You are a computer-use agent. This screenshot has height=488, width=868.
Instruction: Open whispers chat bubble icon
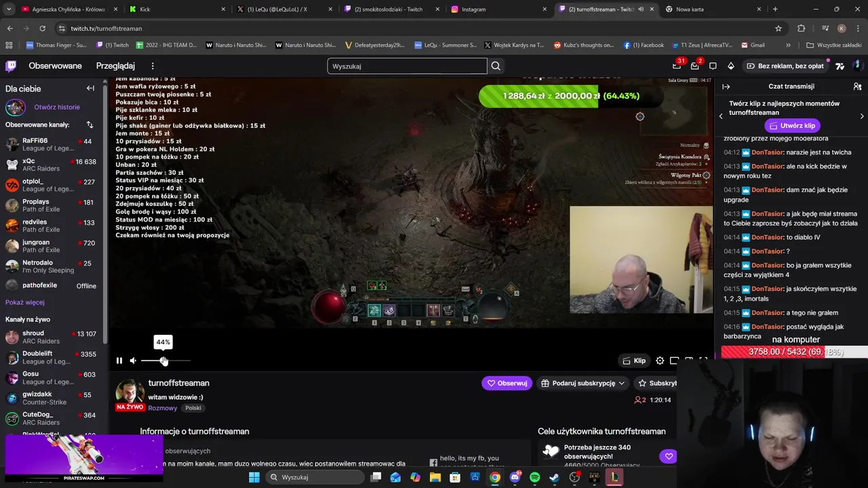click(x=713, y=66)
